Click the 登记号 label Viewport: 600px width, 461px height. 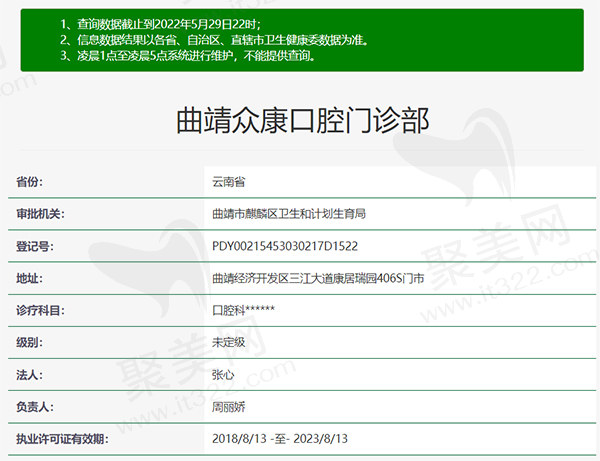(x=35, y=246)
